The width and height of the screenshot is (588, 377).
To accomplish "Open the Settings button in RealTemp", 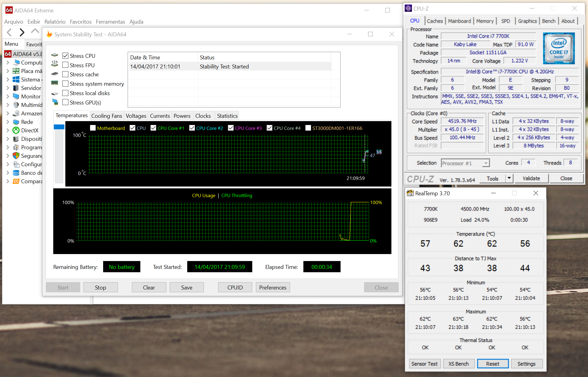I will (526, 364).
